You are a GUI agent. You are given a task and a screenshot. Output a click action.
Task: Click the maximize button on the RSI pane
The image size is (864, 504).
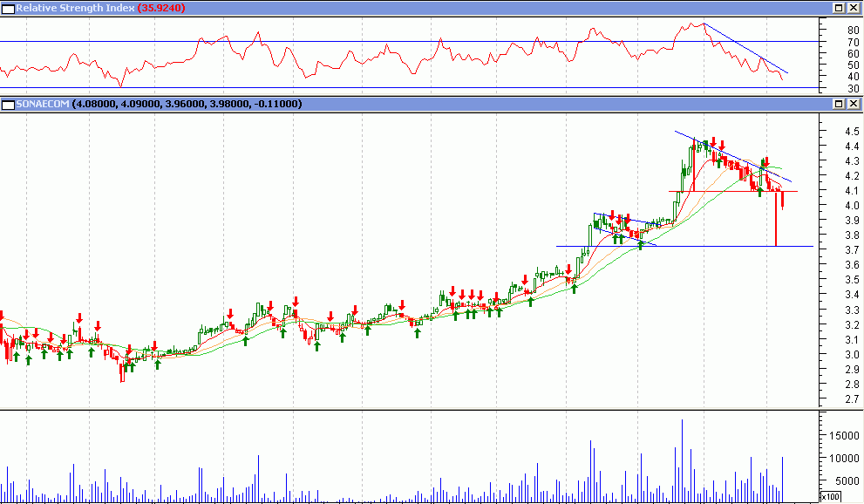(x=837, y=6)
